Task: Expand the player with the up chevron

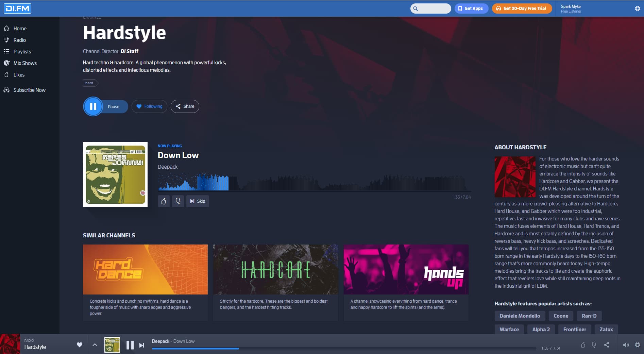Action: pyautogui.click(x=95, y=345)
